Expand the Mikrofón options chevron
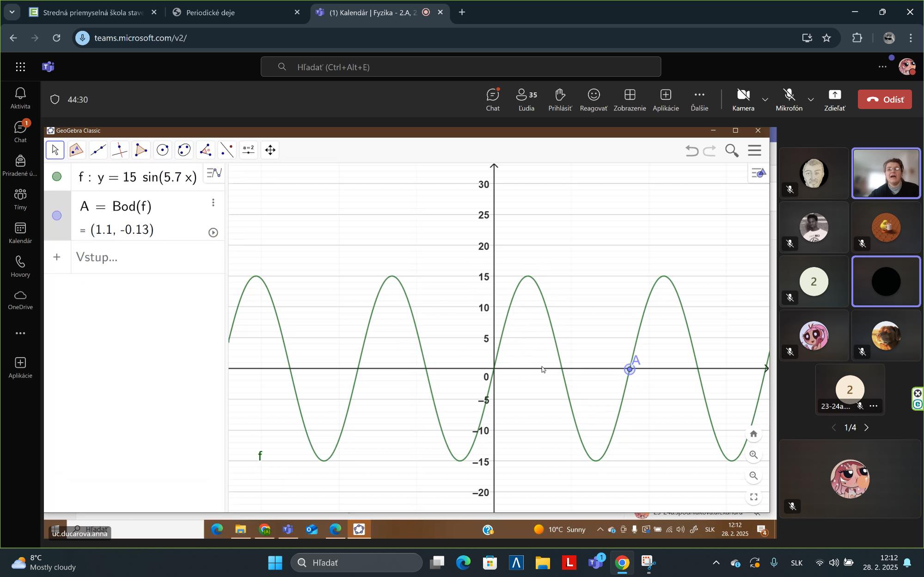This screenshot has width=924, height=577. click(811, 100)
